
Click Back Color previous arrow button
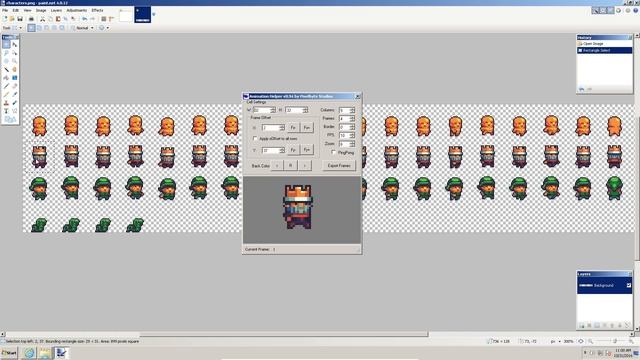tap(277, 166)
